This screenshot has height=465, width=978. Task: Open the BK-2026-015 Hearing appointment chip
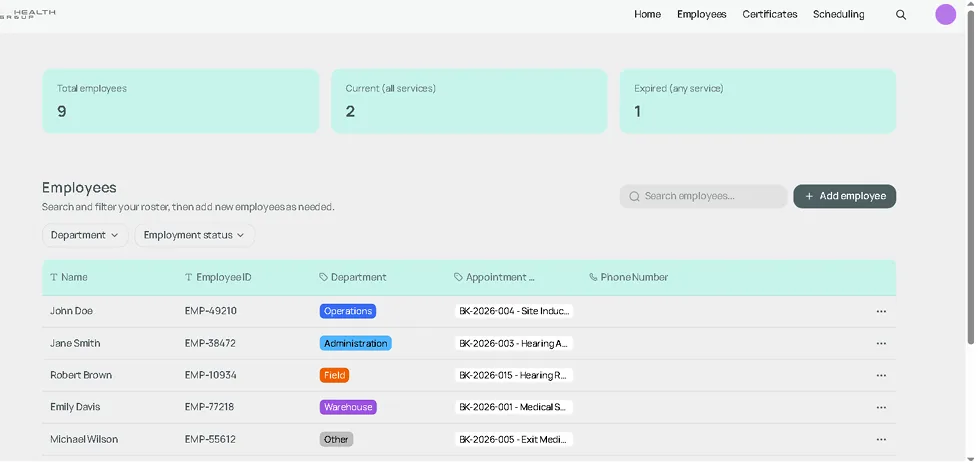pyautogui.click(x=514, y=375)
